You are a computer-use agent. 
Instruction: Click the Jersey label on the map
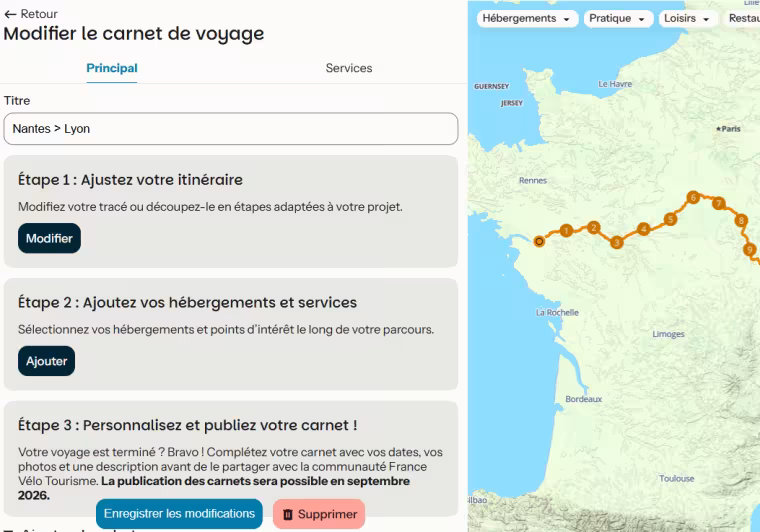click(512, 103)
